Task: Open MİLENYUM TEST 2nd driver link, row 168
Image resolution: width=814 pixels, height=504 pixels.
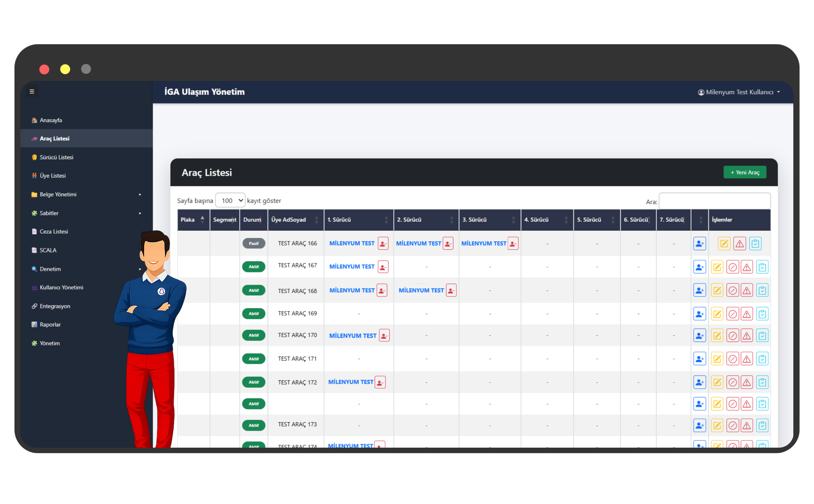Action: (421, 290)
